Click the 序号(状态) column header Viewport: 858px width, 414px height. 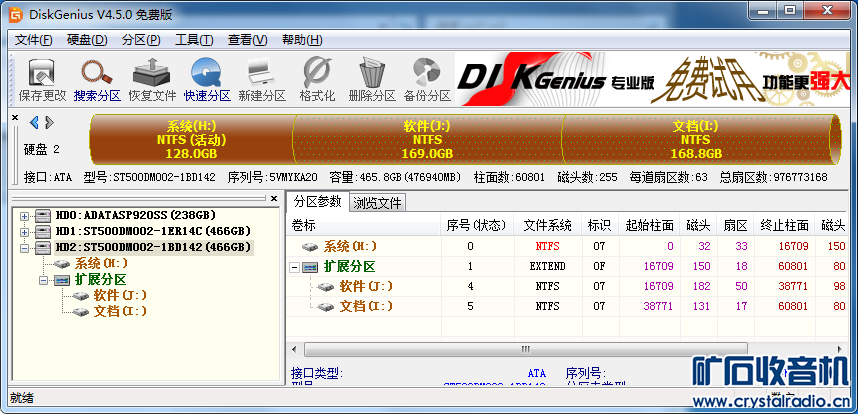click(x=477, y=225)
